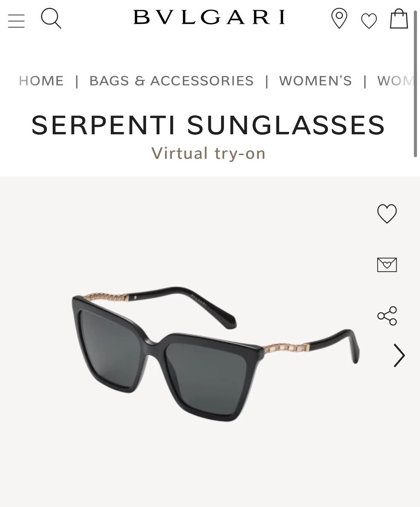
Task: Open the hamburger navigation menu
Action: click(x=16, y=21)
